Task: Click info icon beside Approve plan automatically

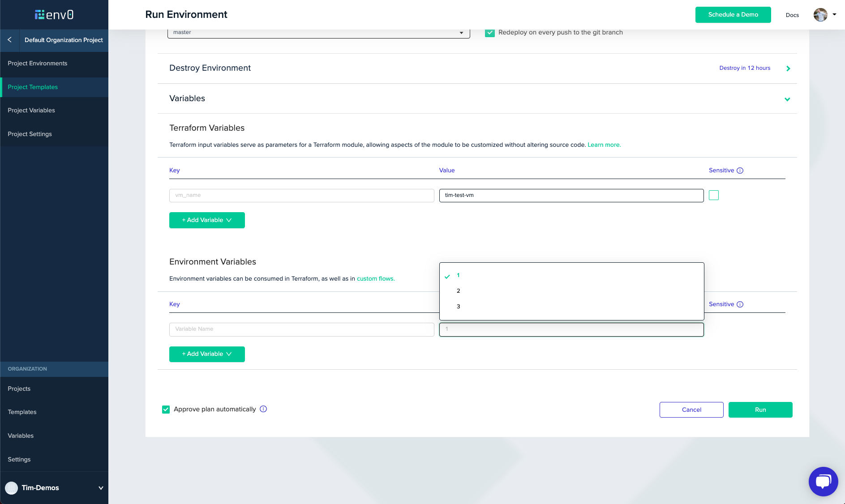Action: 263,409
